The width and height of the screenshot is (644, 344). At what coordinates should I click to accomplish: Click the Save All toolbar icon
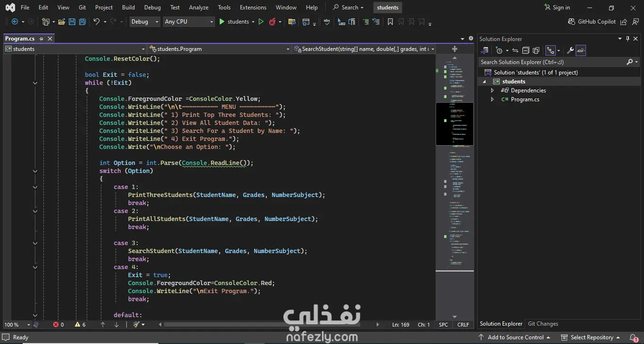point(83,22)
